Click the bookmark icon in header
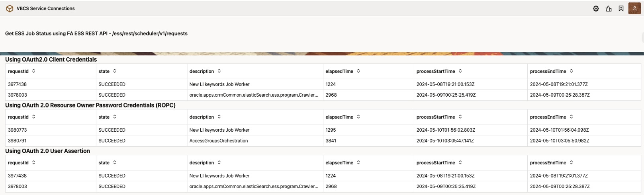This screenshot has width=644, height=195. point(621,8)
